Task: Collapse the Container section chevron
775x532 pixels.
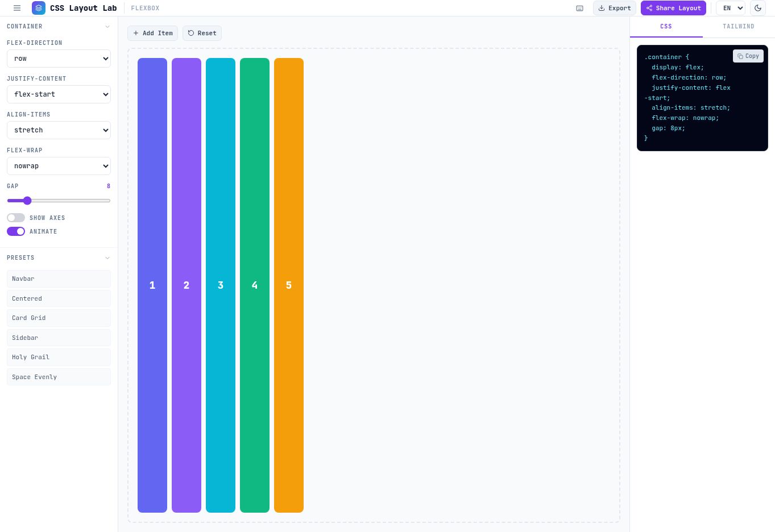Action: (107, 26)
